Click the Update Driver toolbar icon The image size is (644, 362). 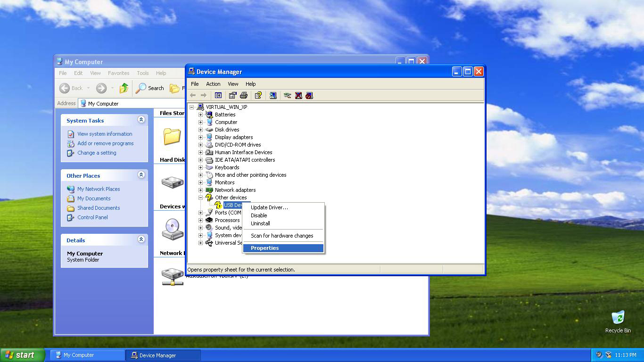287,95
